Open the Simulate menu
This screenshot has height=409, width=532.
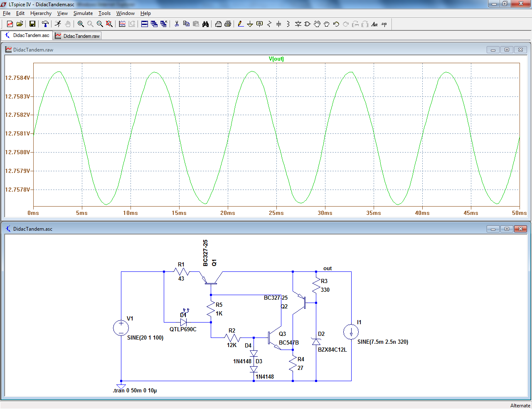83,13
